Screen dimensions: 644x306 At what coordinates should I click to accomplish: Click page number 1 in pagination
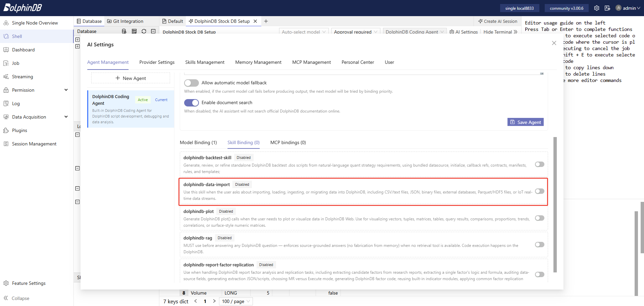[x=205, y=301]
